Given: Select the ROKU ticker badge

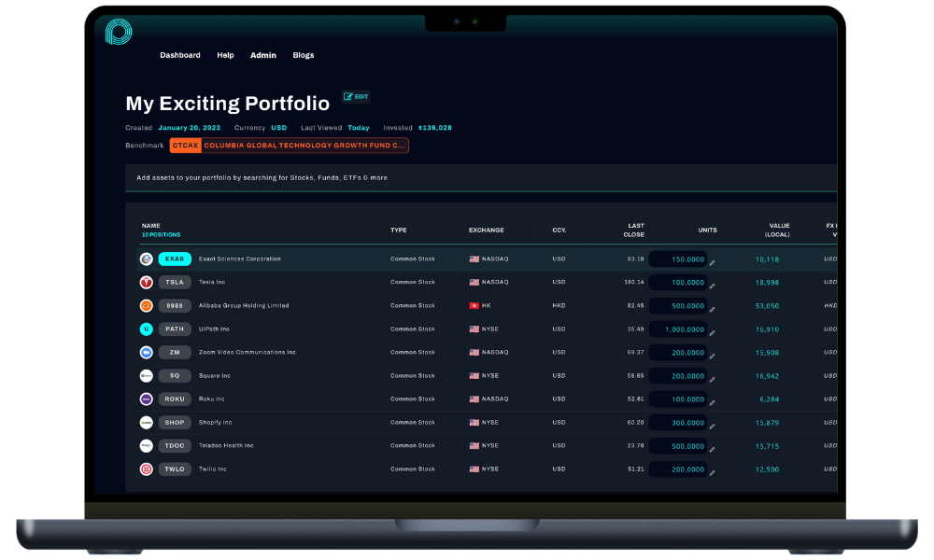Looking at the screenshot, I should 175,399.
